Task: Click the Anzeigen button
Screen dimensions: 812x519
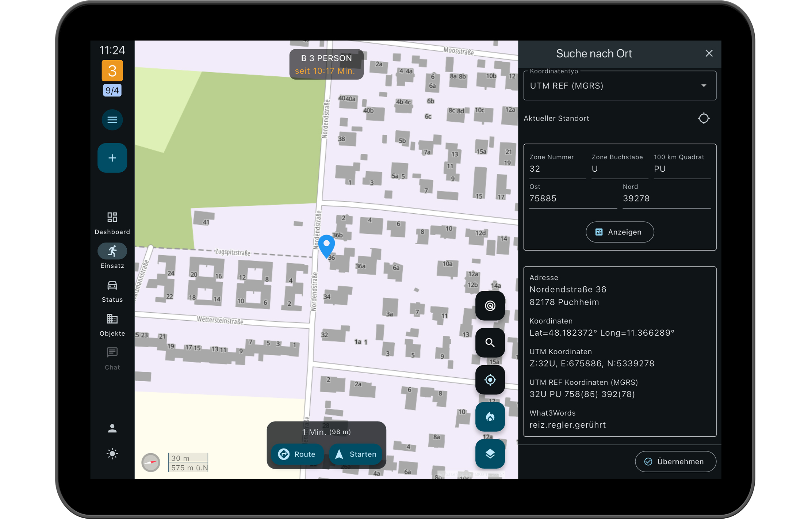Action: click(620, 232)
